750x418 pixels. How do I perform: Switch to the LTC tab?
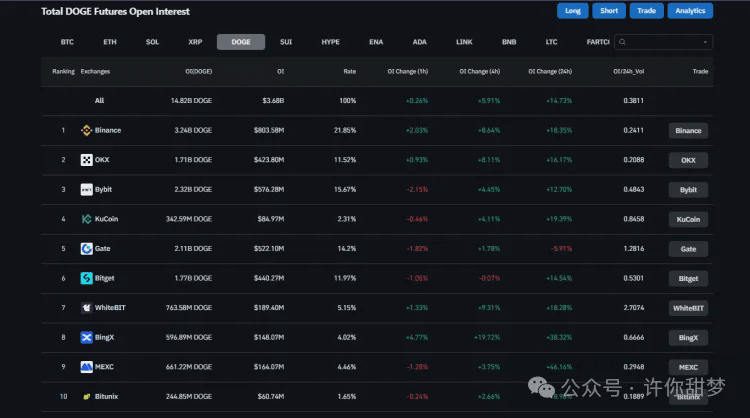point(551,42)
